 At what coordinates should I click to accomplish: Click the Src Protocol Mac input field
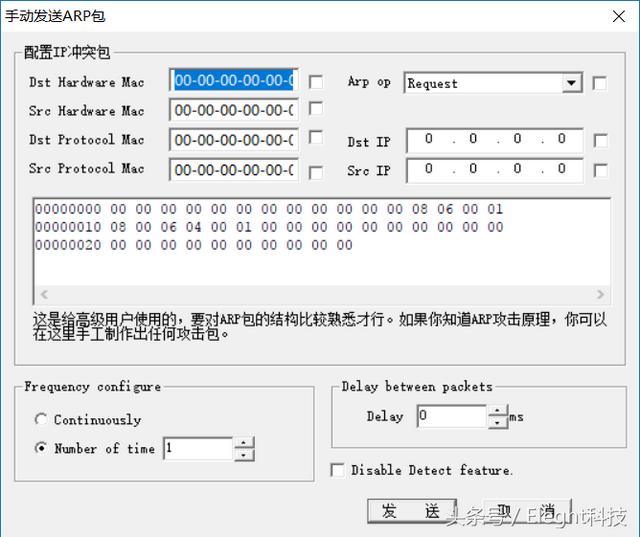[x=234, y=170]
